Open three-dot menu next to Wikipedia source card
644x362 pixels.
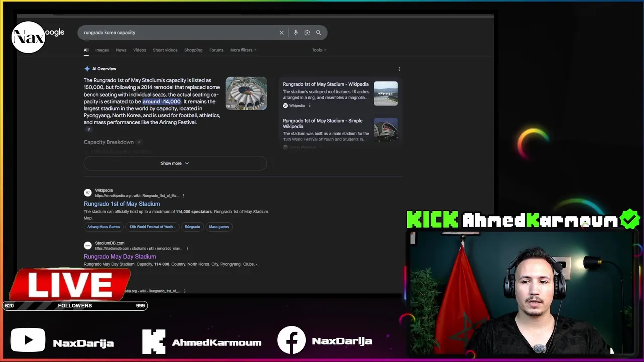tap(309, 105)
